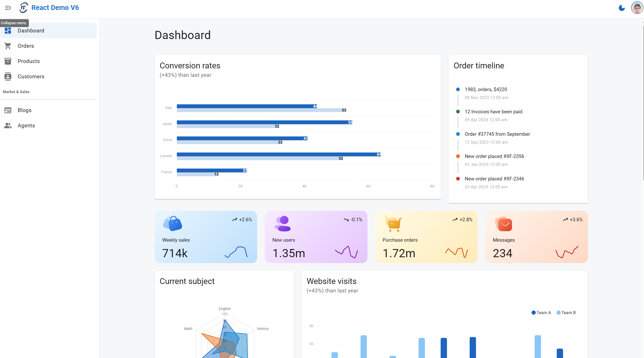Click the Weekly sales shopping bag icon
This screenshot has width=644, height=358.
[x=172, y=224]
